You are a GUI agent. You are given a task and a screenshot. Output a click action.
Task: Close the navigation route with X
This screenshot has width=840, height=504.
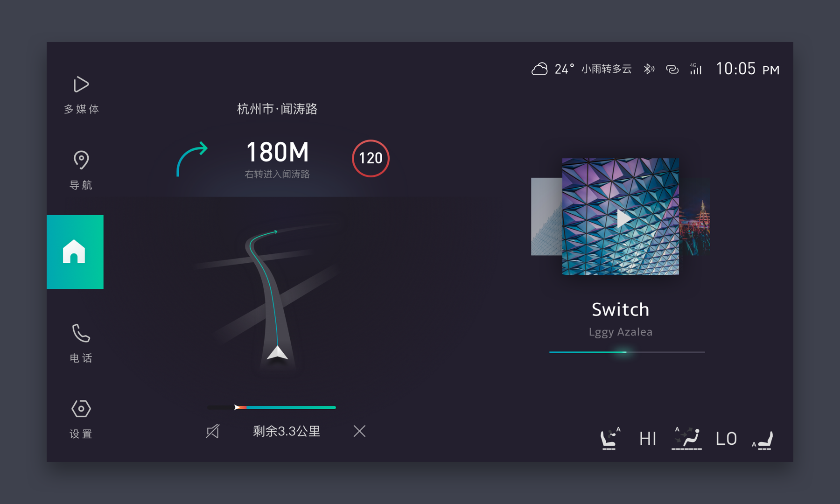pos(359,431)
